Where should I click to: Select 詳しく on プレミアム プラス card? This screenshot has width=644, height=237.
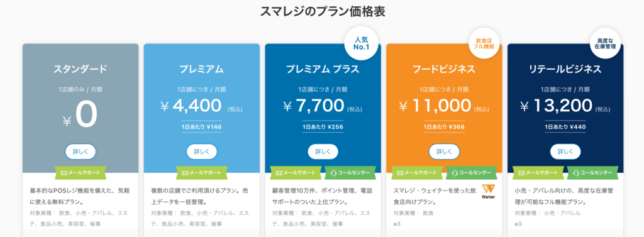[323, 152]
